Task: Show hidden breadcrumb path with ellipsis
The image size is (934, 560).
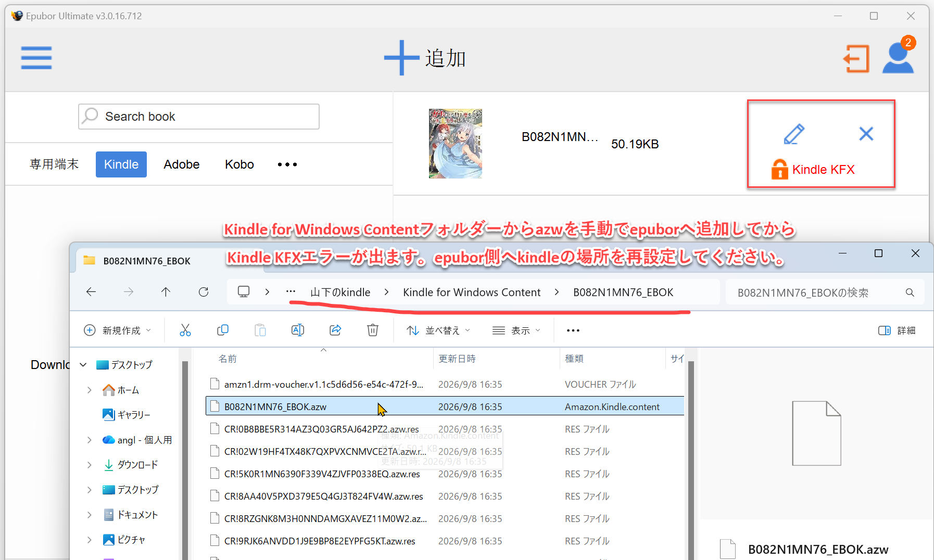Action: [x=291, y=292]
